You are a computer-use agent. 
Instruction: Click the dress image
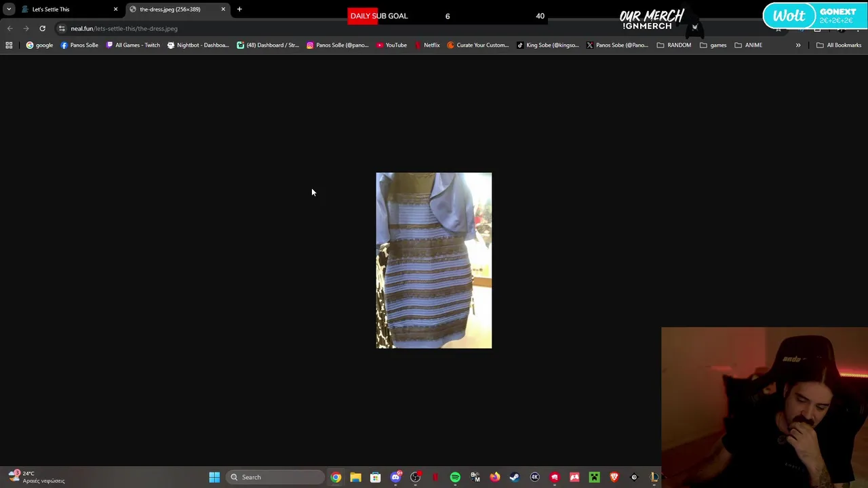434,260
